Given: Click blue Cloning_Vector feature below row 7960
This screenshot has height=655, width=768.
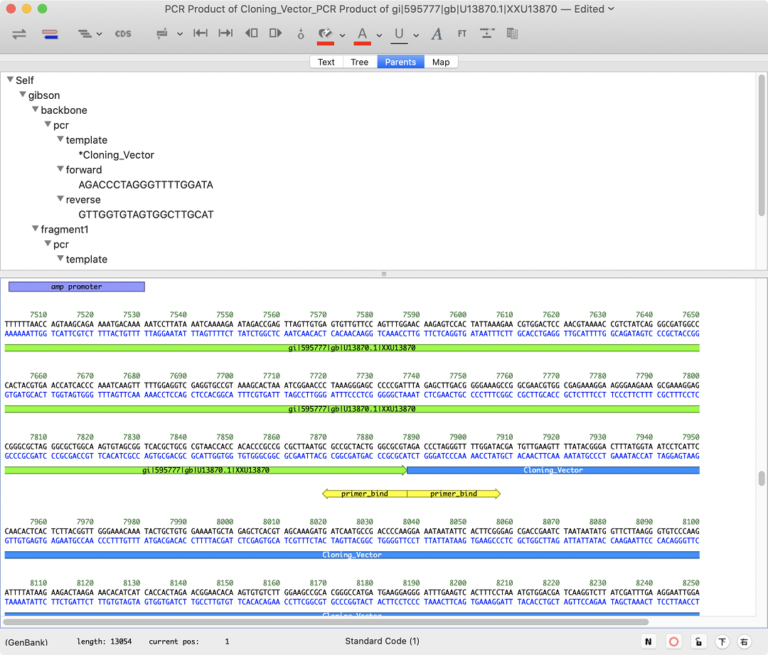Looking at the screenshot, I should tap(352, 555).
